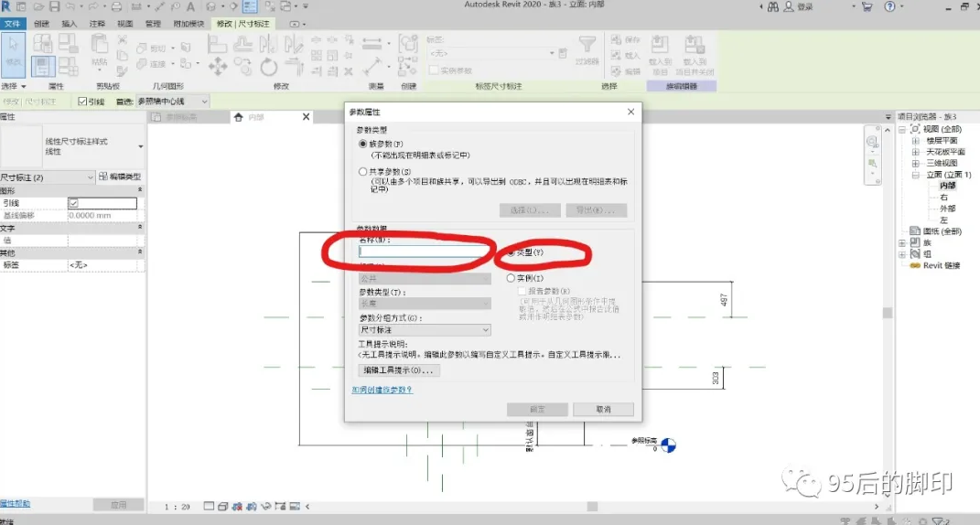
Task: Click the shopping cart icon in title bar
Action: pos(867,7)
